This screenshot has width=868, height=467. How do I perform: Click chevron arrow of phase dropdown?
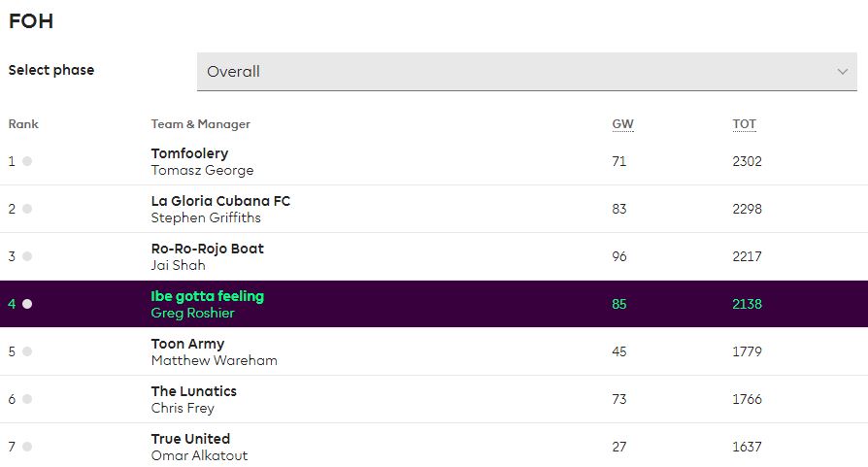(x=843, y=72)
